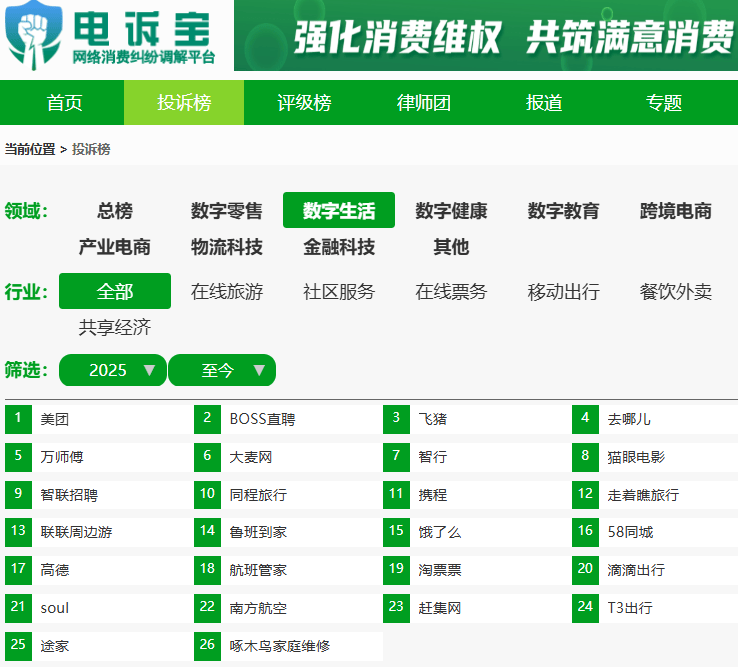The width and height of the screenshot is (738, 667).
Task: Select the 金融科技 domain
Action: (x=339, y=247)
